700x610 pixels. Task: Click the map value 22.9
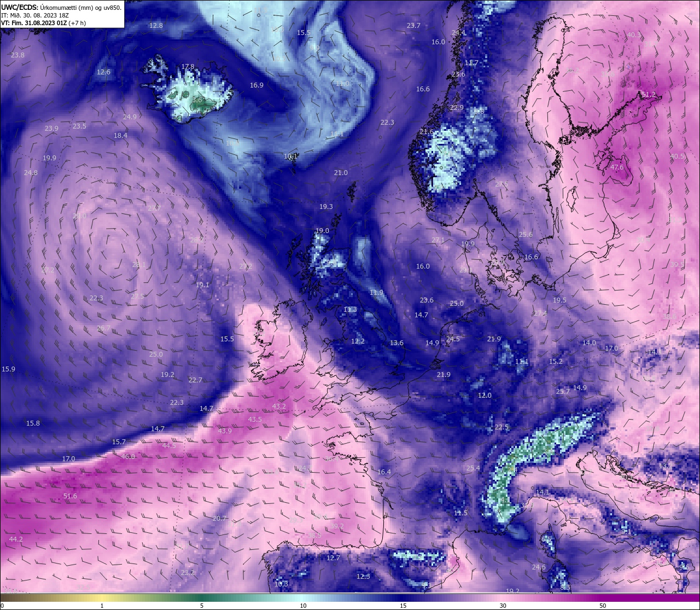457,108
